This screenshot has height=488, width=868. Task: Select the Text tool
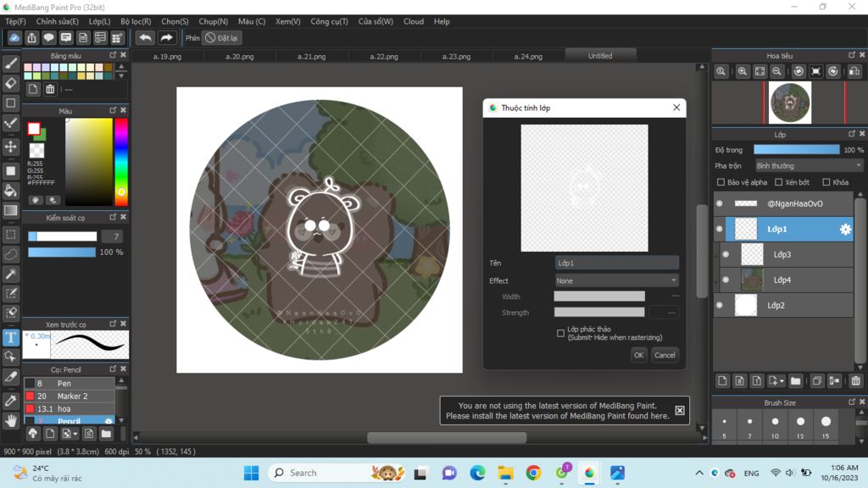pyautogui.click(x=10, y=337)
